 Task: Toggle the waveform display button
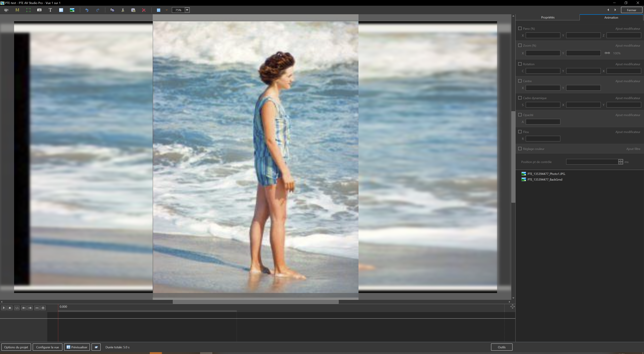point(17,308)
